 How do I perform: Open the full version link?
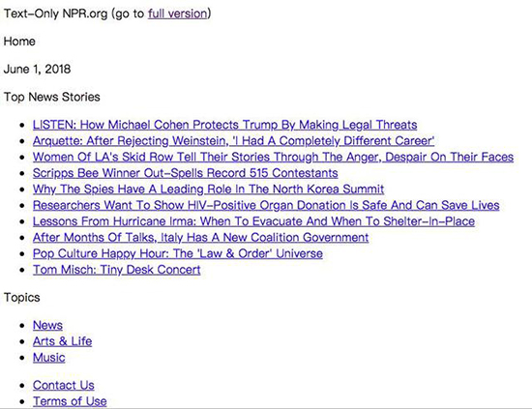coord(177,14)
